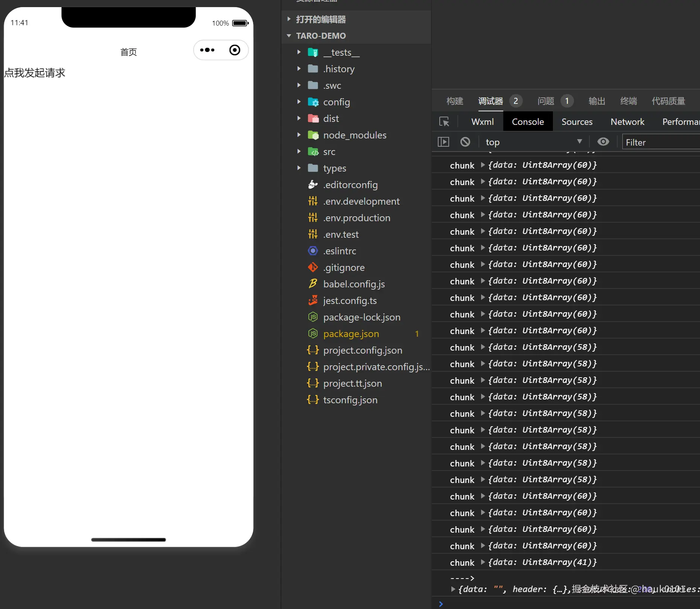Click the src folder code icon
The image size is (700, 609).
pyautogui.click(x=313, y=152)
